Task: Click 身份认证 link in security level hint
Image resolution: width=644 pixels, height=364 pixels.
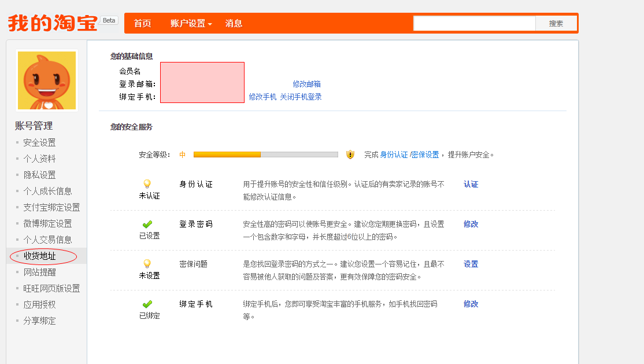Action: [394, 155]
